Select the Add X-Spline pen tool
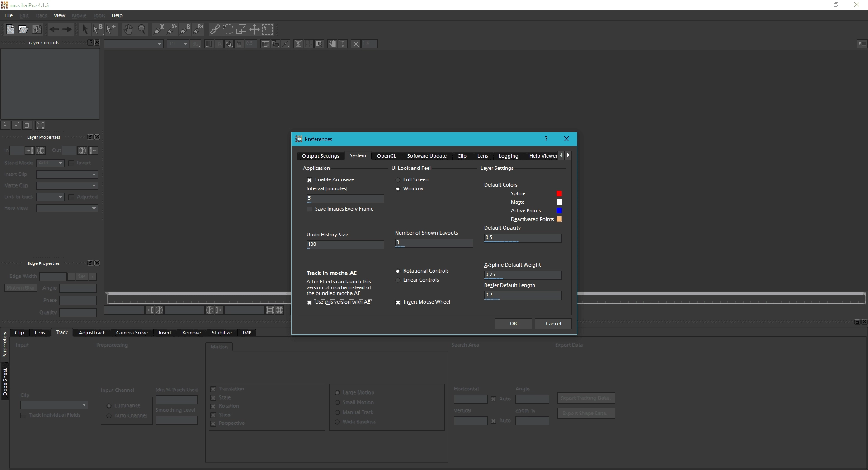The image size is (868, 470). click(172, 29)
